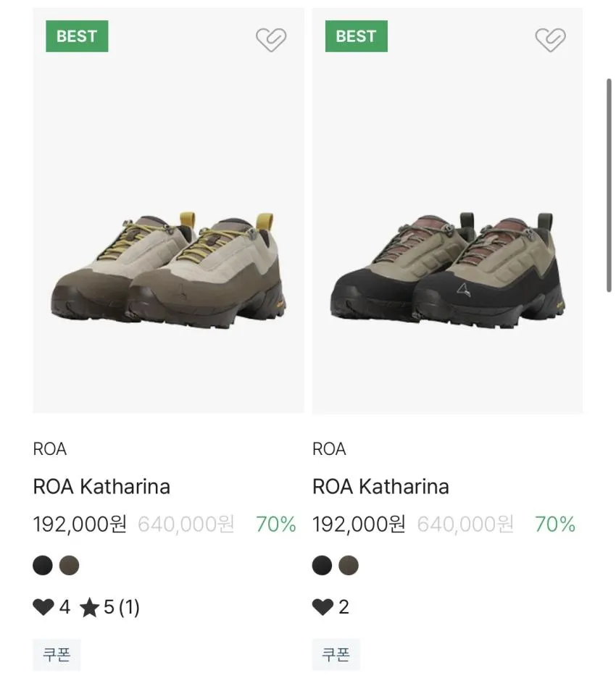Click BEST badge on right product
This screenshot has height=686, width=616.
pos(357,36)
